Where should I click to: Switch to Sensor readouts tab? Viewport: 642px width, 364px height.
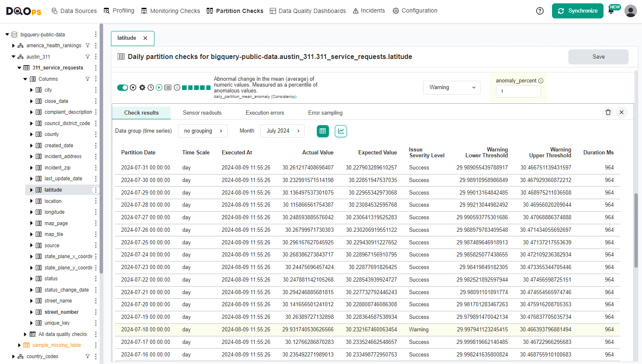click(x=202, y=113)
